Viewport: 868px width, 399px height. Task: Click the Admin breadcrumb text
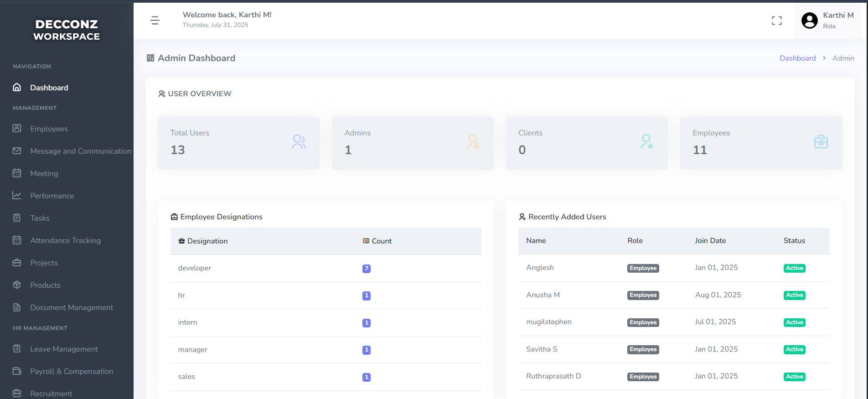click(x=843, y=58)
